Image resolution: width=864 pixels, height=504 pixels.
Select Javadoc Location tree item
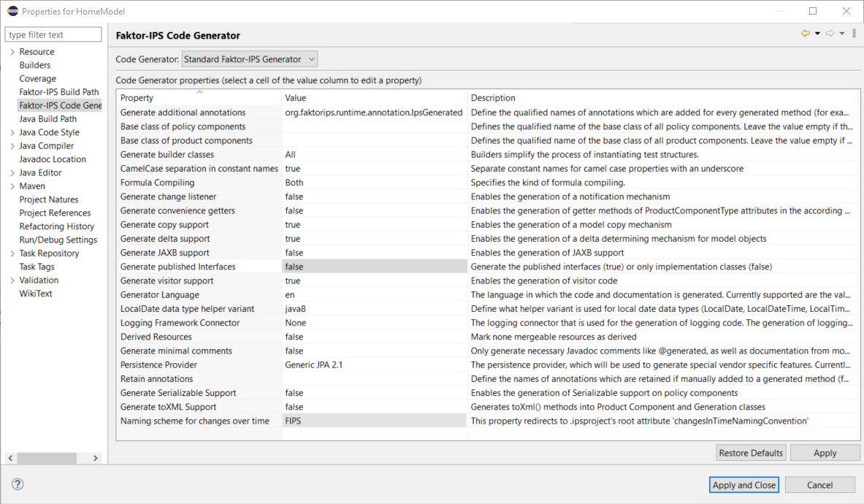pos(53,159)
